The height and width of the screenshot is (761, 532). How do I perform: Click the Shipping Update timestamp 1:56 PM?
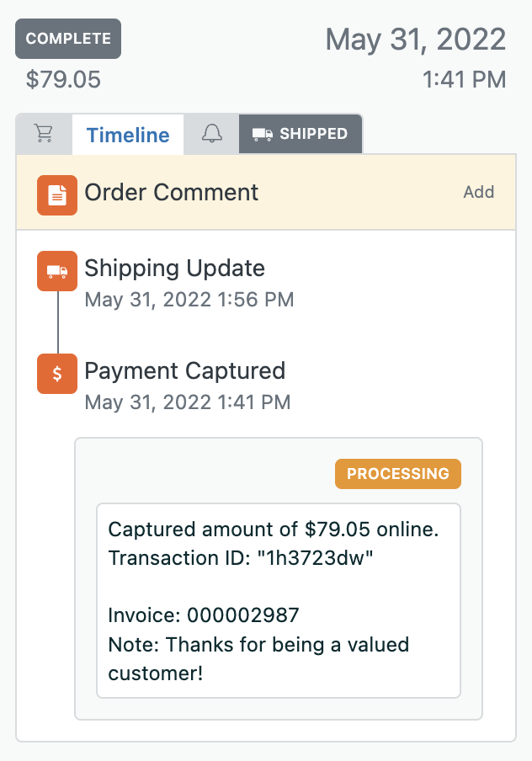[x=189, y=300]
